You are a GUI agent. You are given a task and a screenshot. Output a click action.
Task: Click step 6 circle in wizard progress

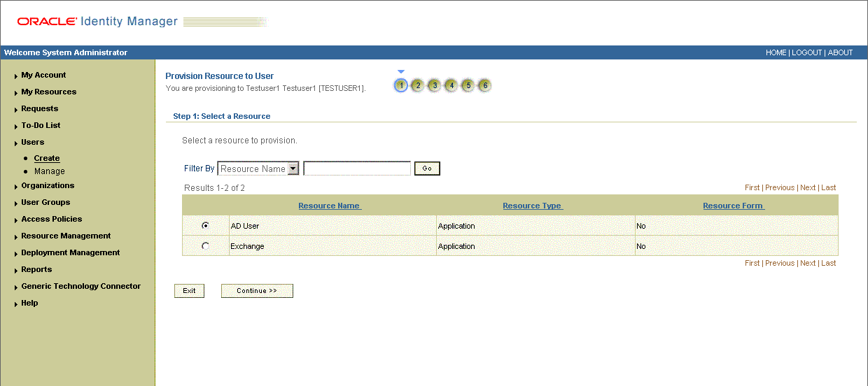(484, 86)
